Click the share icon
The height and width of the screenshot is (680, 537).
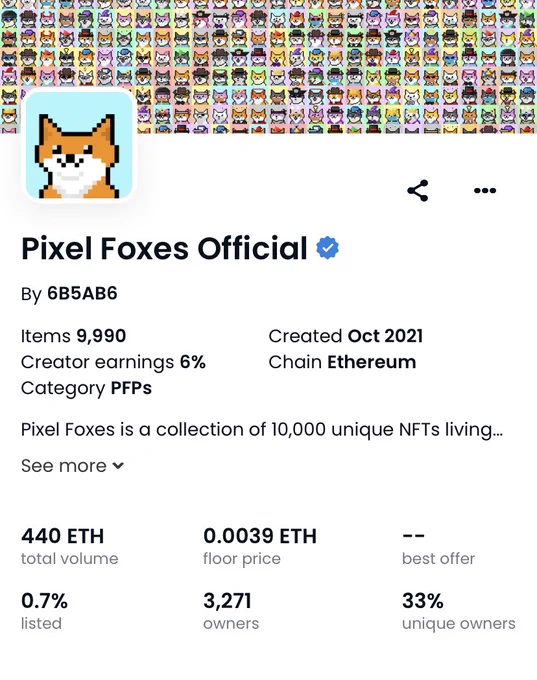click(418, 190)
